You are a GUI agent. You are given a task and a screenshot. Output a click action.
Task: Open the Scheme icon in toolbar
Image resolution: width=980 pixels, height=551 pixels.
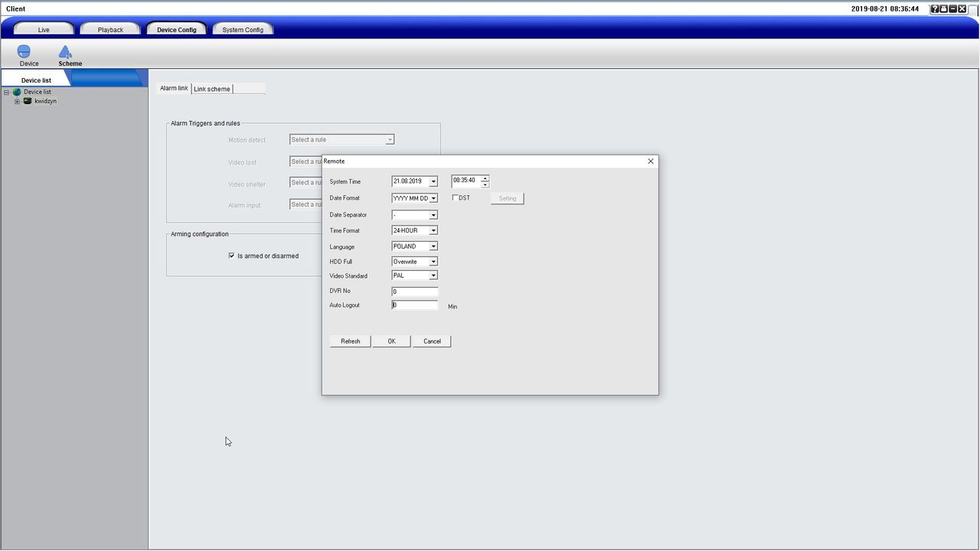65,51
